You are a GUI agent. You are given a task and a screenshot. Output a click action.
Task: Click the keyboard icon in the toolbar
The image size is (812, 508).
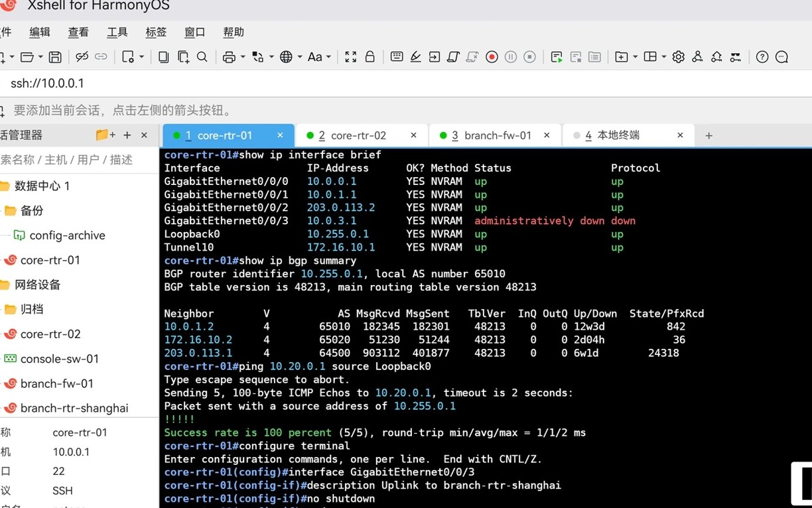[x=397, y=57]
